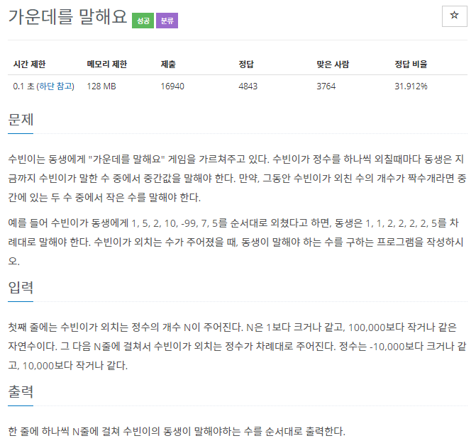Click the 정답 column header
Image resolution: width=476 pixels, height=448 pixels.
pos(246,65)
